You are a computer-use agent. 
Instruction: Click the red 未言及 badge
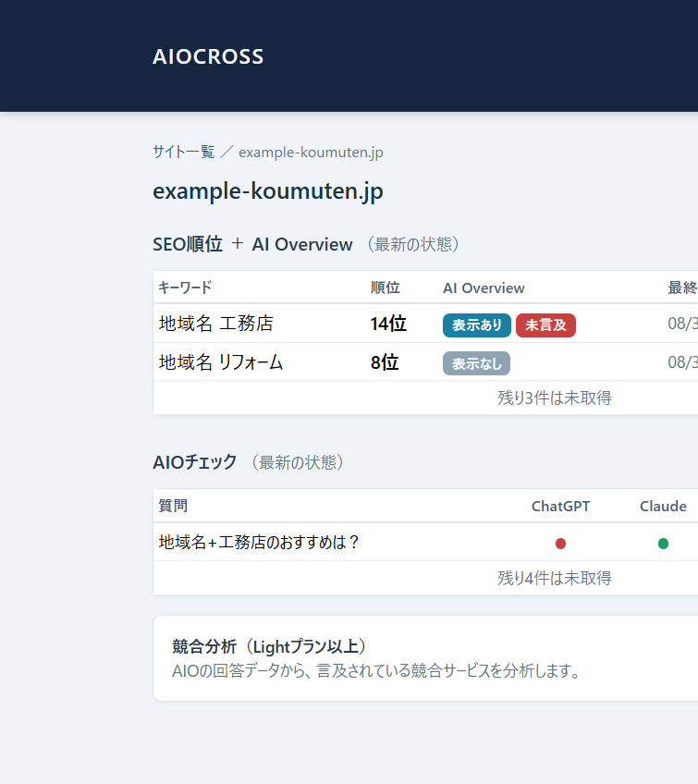point(545,325)
